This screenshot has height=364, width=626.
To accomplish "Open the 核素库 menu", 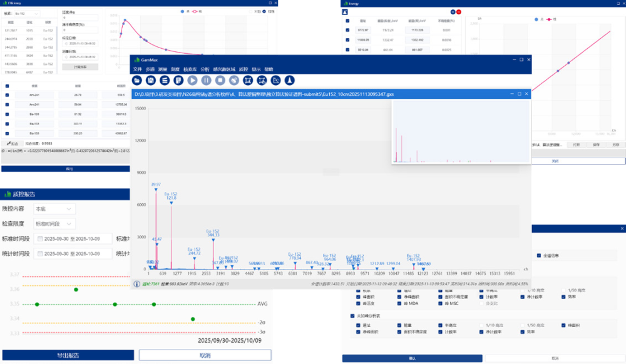I will 190,69.
